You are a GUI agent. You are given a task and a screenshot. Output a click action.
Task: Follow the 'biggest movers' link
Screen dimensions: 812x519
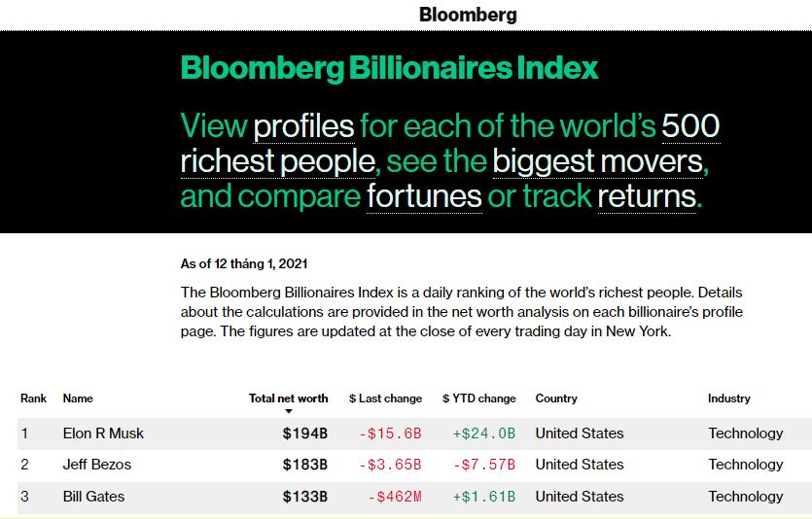point(598,161)
